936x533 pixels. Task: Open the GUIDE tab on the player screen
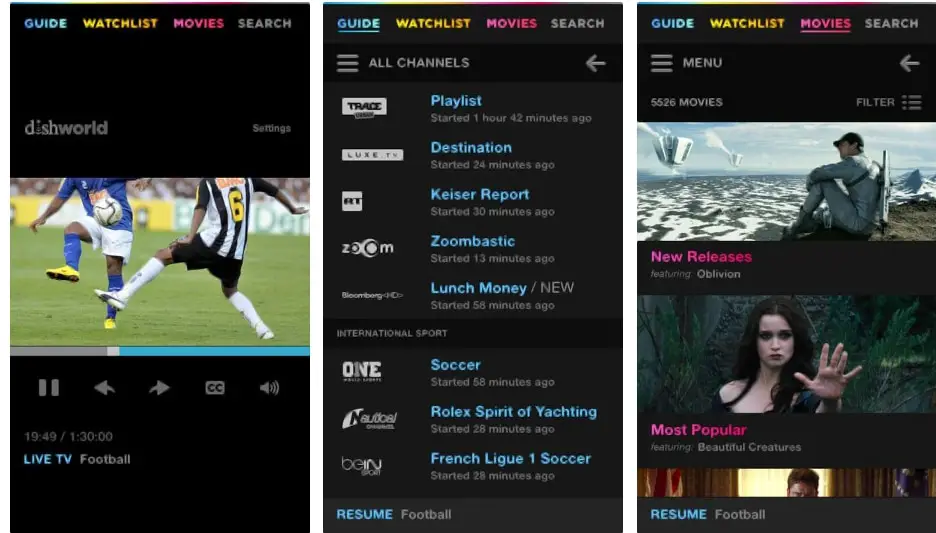pyautogui.click(x=45, y=23)
